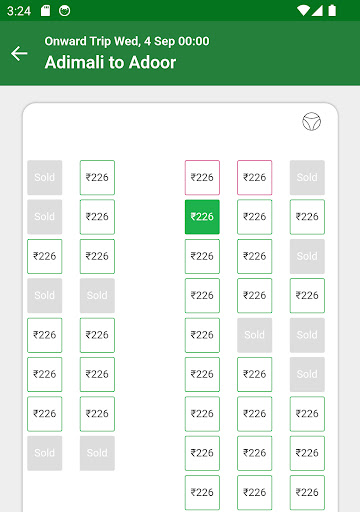Image resolution: width=360 pixels, height=512 pixels.
Task: Go back using the arrow icon
Action: coord(19,53)
